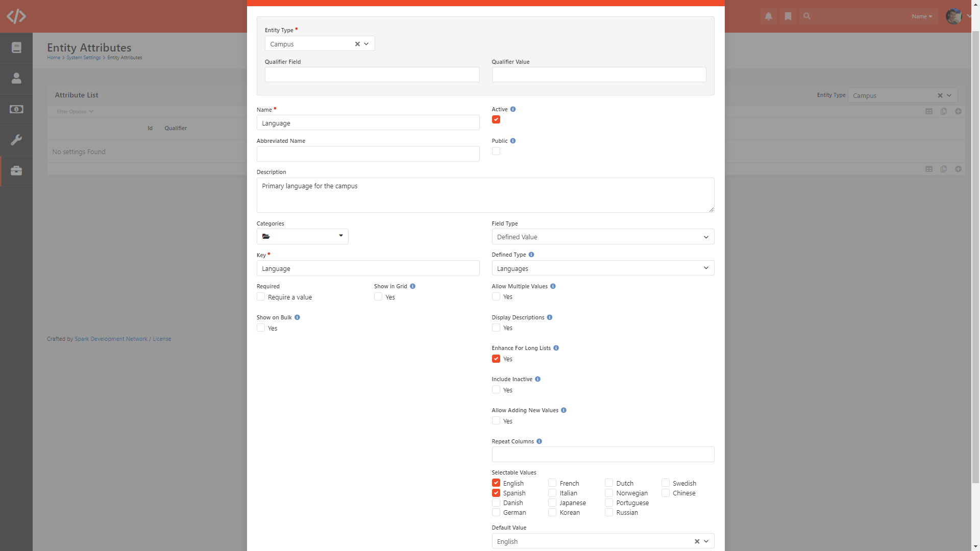The image size is (980, 551).
Task: Click the Abbreviated Name input
Action: 368,154
